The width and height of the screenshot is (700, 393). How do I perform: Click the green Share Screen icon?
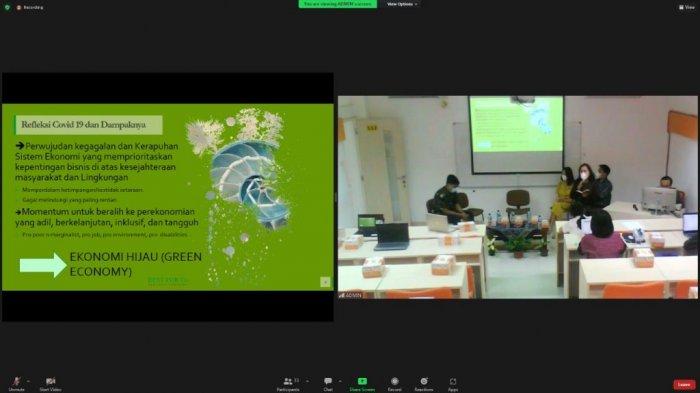[x=362, y=381]
